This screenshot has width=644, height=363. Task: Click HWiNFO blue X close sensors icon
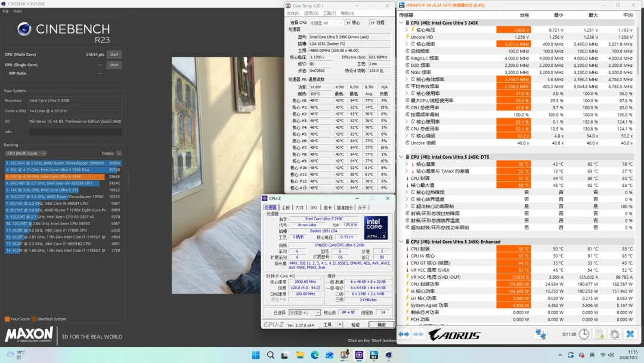[x=630, y=334]
